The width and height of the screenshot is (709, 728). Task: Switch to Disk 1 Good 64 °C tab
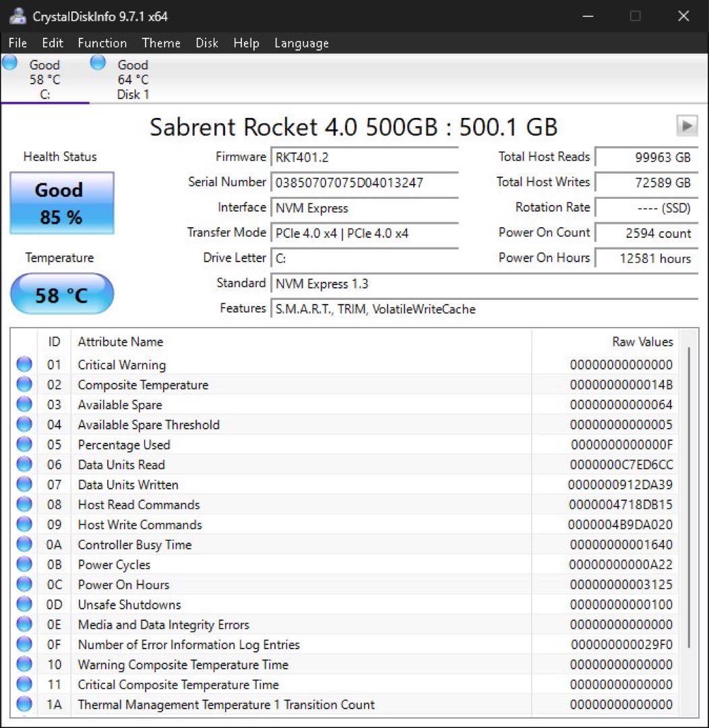(x=132, y=80)
